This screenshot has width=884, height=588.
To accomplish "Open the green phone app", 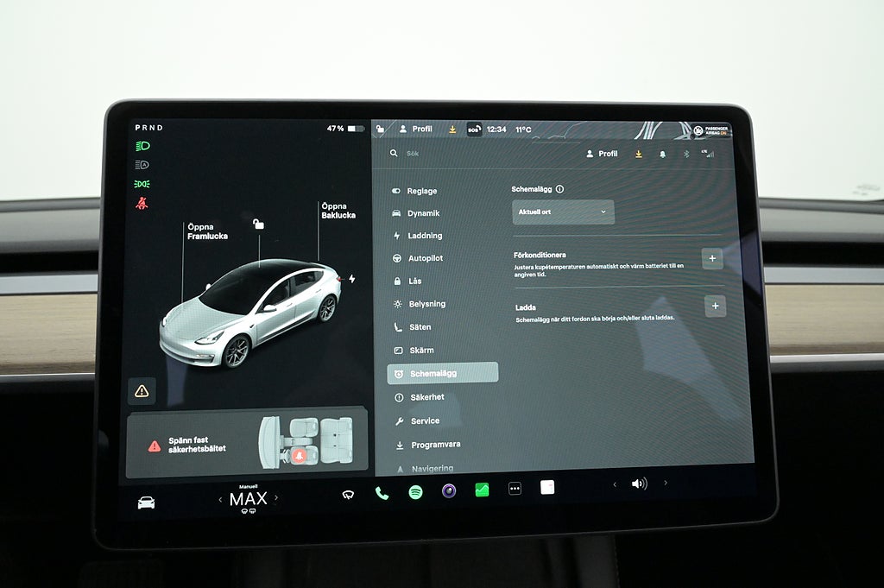I will (382, 493).
